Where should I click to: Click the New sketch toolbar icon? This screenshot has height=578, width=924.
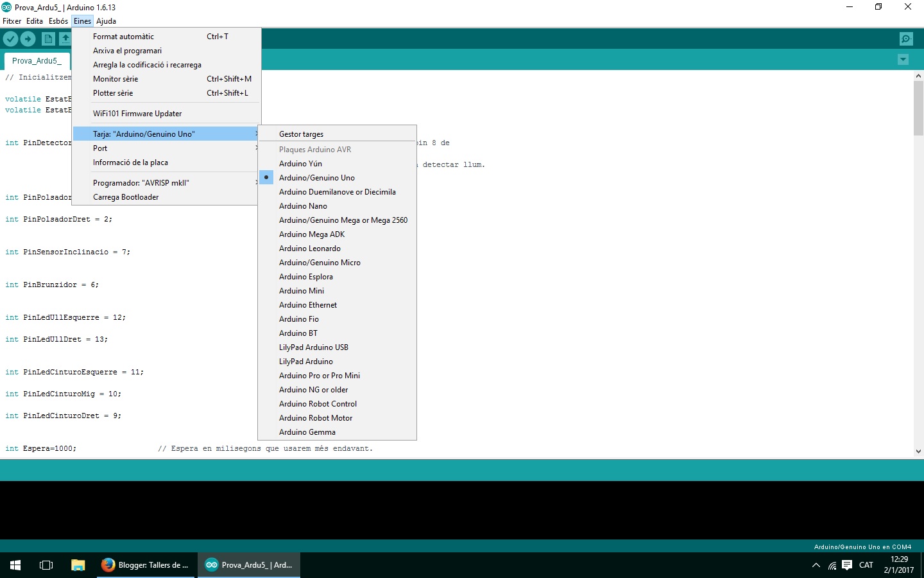click(x=48, y=39)
